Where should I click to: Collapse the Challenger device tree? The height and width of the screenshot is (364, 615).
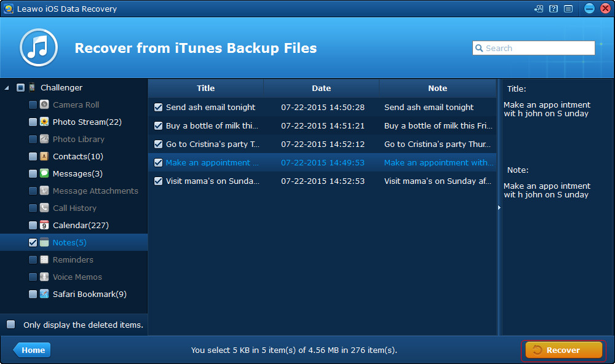coord(7,88)
